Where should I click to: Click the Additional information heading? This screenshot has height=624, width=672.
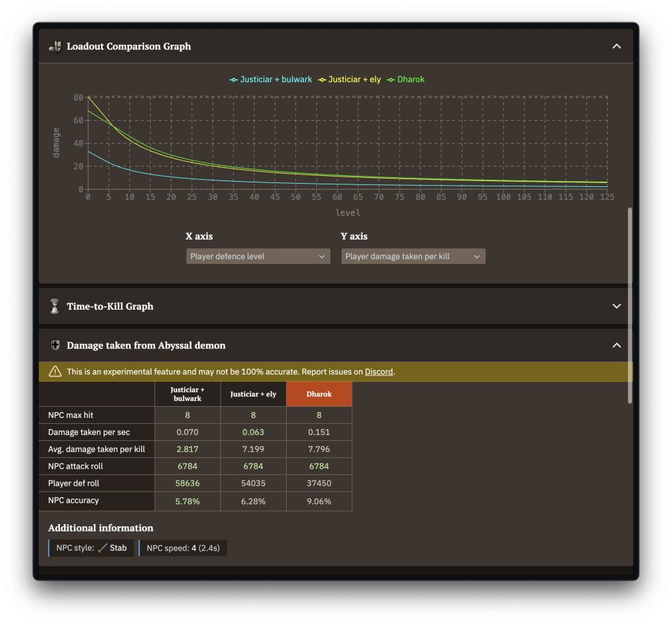click(x=100, y=528)
